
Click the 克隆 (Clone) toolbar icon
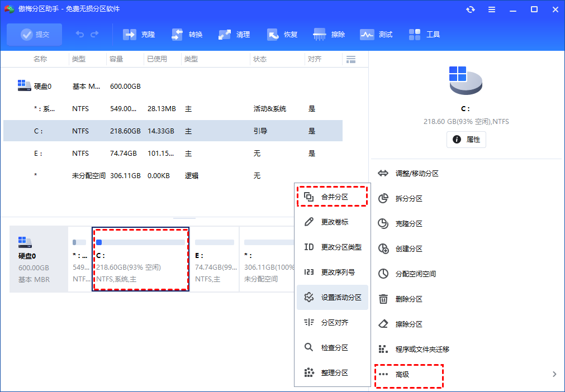point(130,35)
